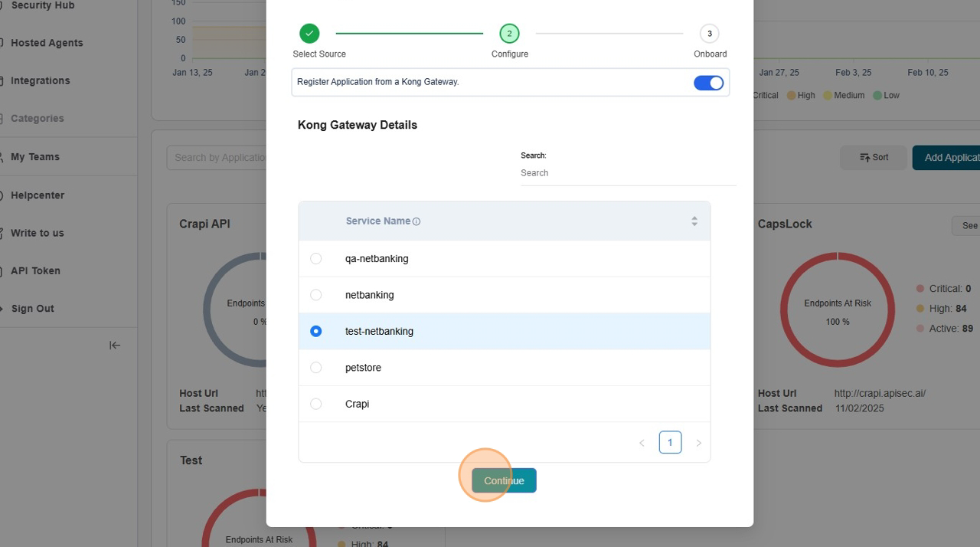
Task: Choose the Crapi service radio button
Action: [315, 404]
